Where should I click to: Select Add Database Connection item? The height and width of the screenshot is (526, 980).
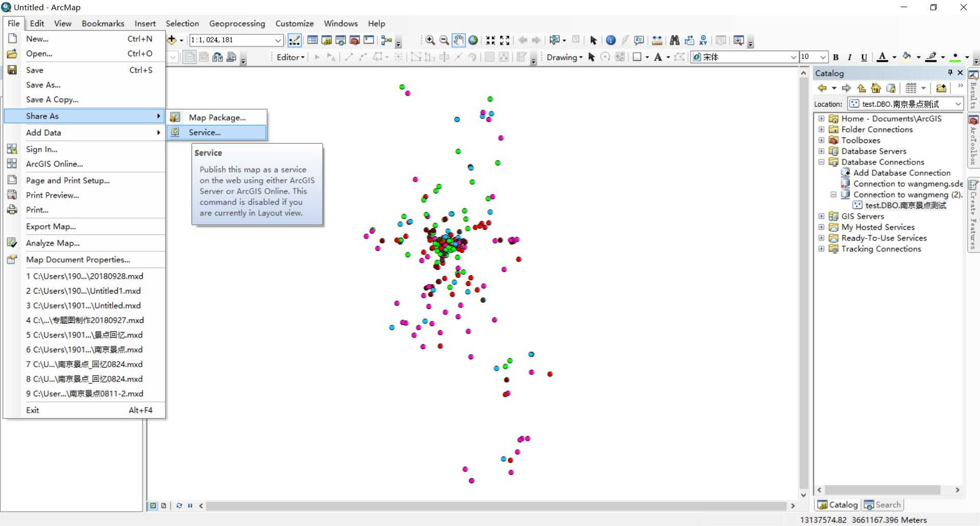(x=901, y=173)
